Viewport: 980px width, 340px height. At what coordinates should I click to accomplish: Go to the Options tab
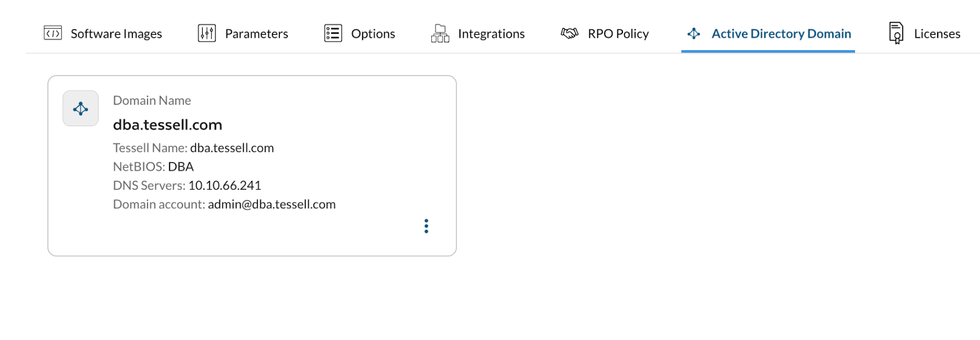point(373,34)
